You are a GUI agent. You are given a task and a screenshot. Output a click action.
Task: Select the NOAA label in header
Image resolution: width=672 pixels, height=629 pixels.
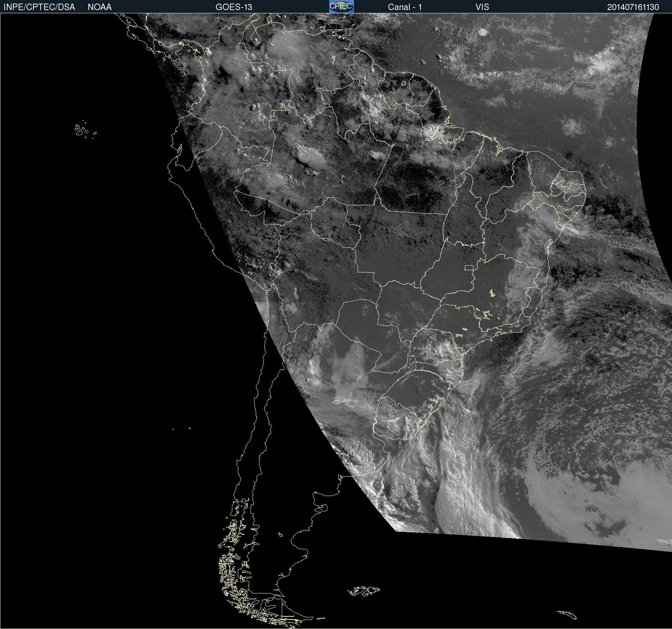(x=100, y=7)
